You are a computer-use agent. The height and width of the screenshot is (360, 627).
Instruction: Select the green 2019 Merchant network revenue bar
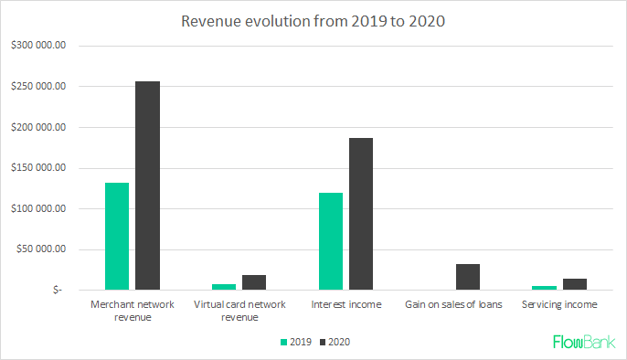(117, 236)
